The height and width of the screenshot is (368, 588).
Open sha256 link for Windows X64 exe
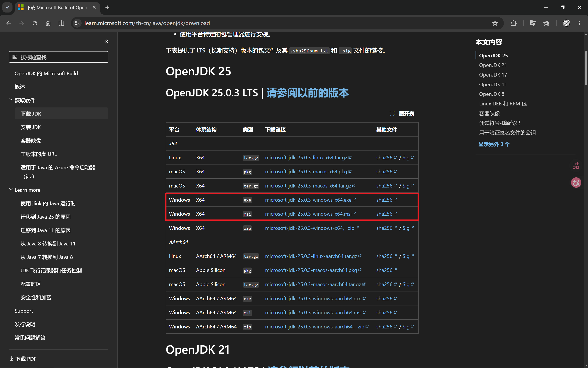pos(386,200)
